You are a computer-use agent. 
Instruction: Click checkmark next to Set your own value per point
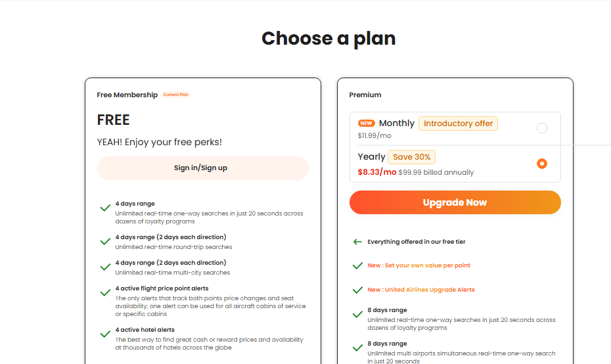[x=357, y=266]
